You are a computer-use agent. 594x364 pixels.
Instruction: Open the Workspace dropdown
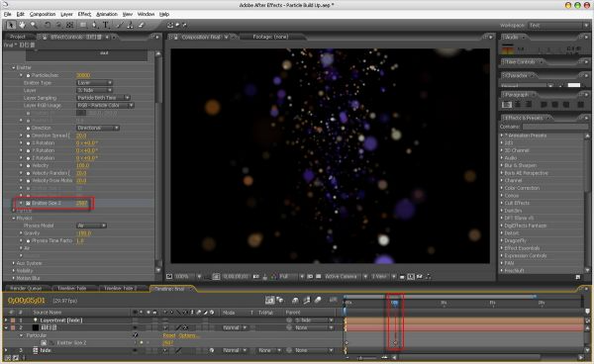click(558, 26)
